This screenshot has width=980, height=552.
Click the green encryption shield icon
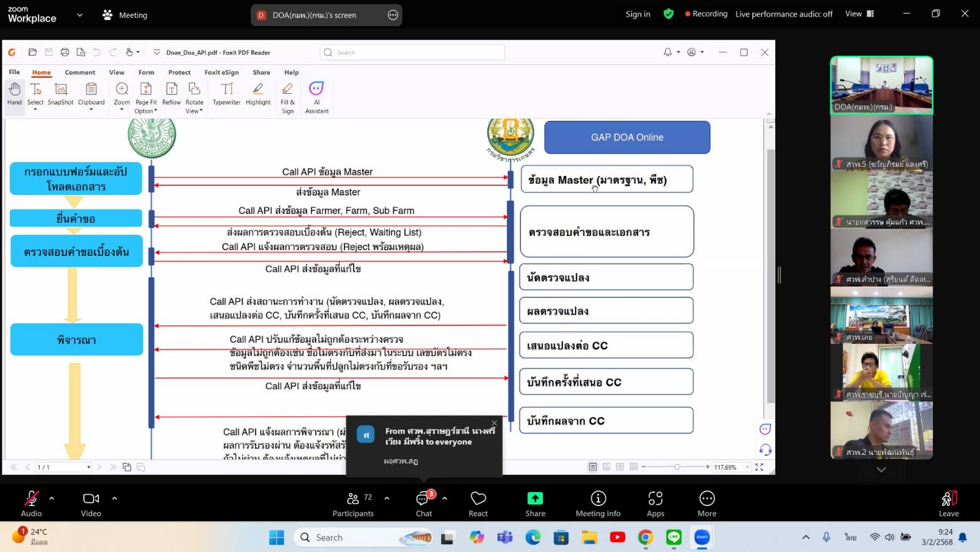[668, 14]
